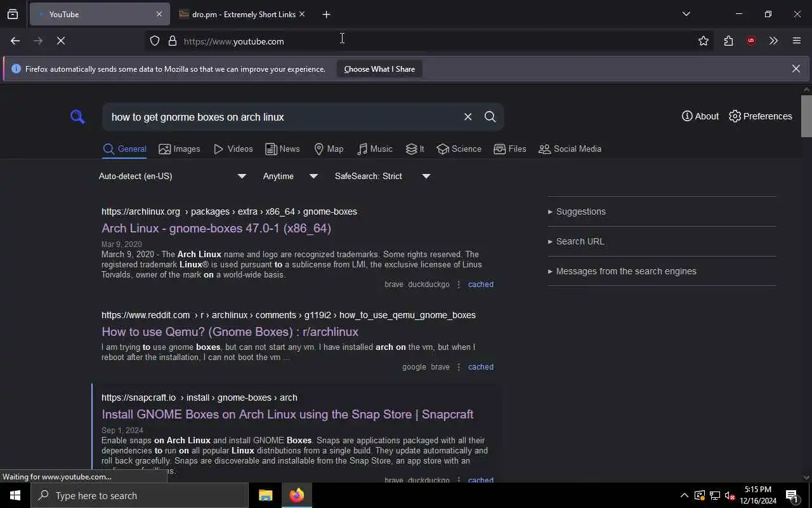
Task: Open the SafeSearch: Strict dropdown
Action: [x=383, y=176]
